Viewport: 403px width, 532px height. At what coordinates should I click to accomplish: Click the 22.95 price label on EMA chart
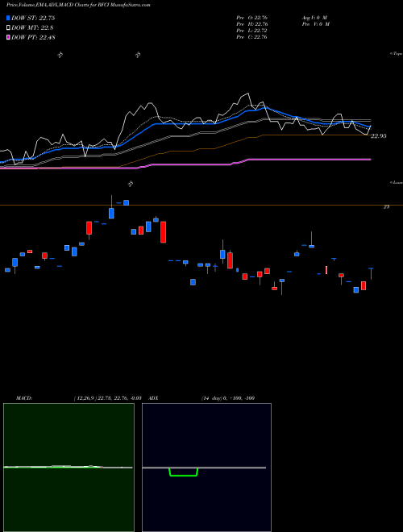378,136
